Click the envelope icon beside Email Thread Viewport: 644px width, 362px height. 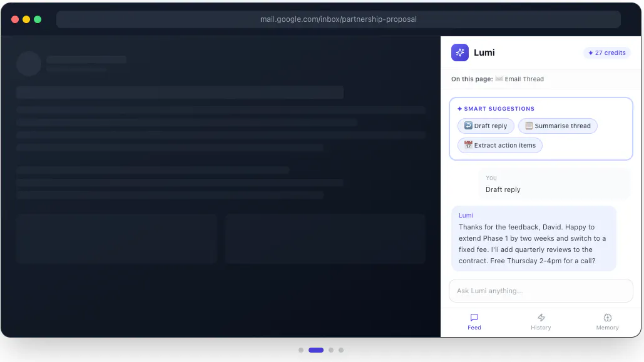(499, 79)
